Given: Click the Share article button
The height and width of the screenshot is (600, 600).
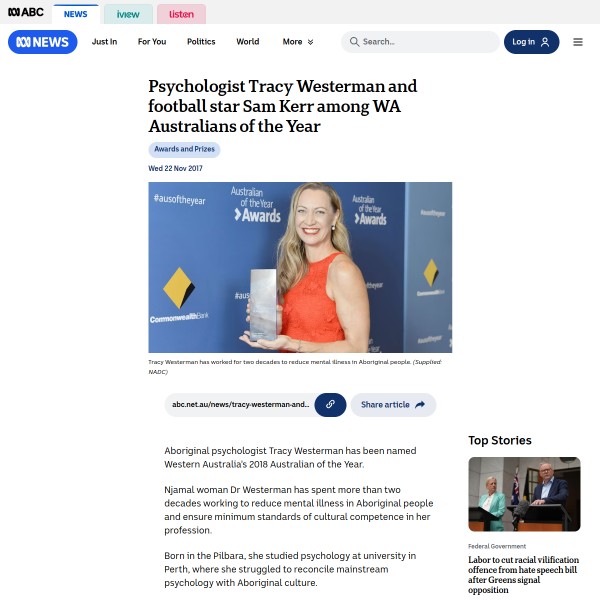Looking at the screenshot, I should click(393, 404).
